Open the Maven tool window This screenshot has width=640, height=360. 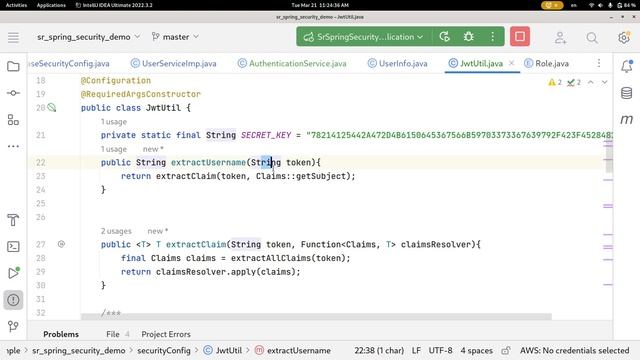627,119
